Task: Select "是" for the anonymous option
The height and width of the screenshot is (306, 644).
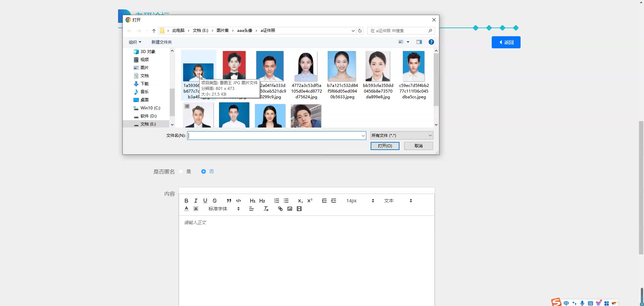Action: click(181, 171)
